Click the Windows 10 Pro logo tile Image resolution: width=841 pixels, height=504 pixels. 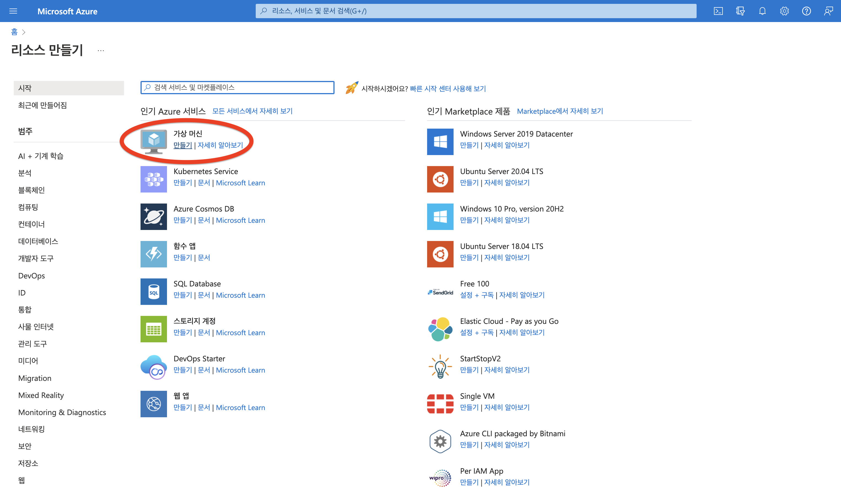pyautogui.click(x=440, y=217)
